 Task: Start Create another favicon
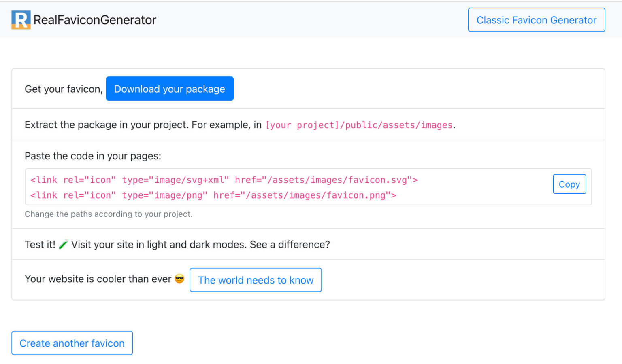point(72,343)
